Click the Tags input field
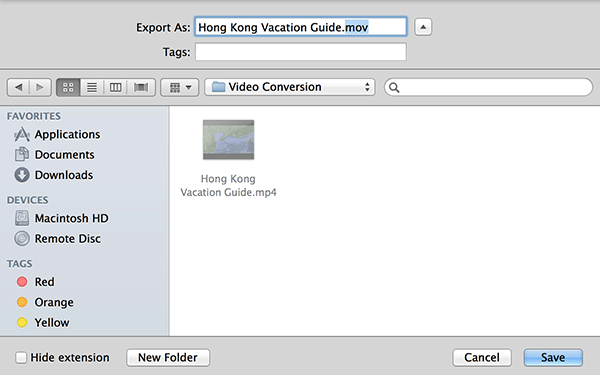This screenshot has width=600, height=375. point(301,52)
